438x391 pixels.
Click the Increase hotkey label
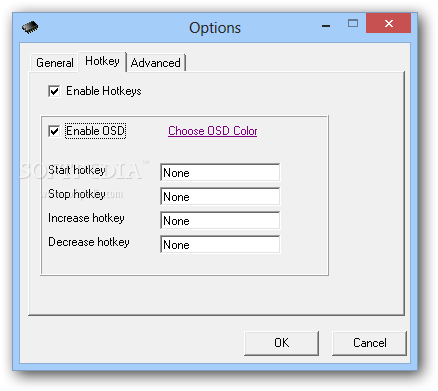point(86,218)
